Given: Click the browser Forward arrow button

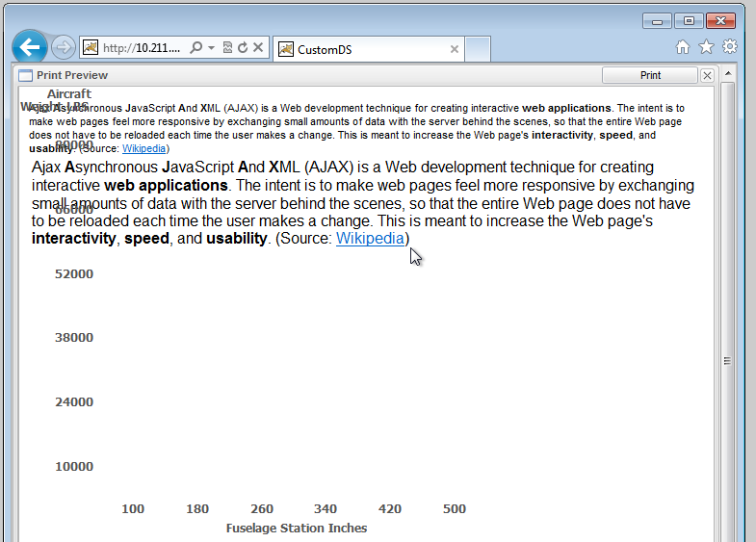Looking at the screenshot, I should (64, 47).
